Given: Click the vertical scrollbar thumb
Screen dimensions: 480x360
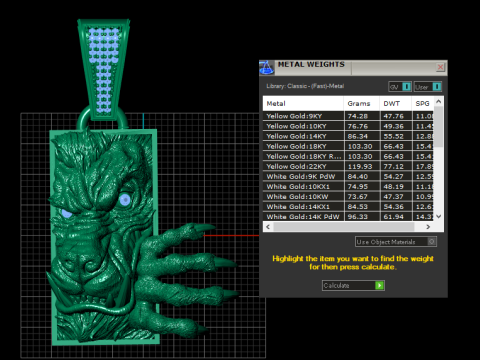Looking at the screenshot, I should tap(439, 127).
